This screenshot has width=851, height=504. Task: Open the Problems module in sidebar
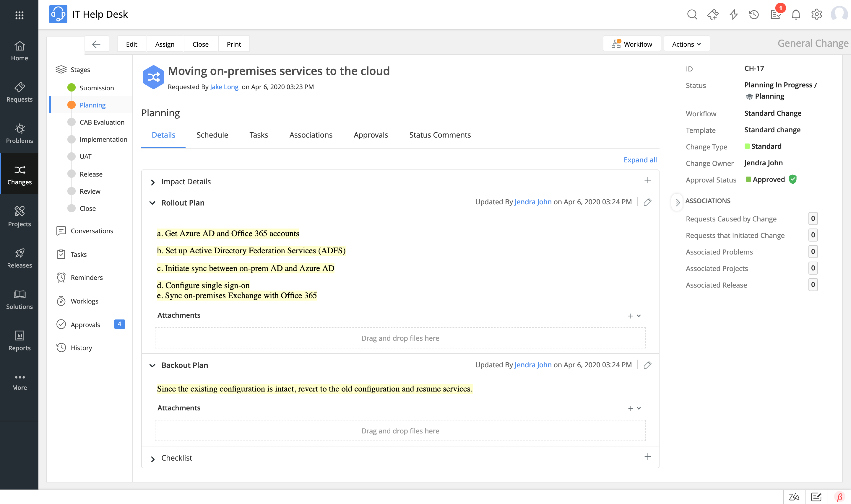[20, 133]
